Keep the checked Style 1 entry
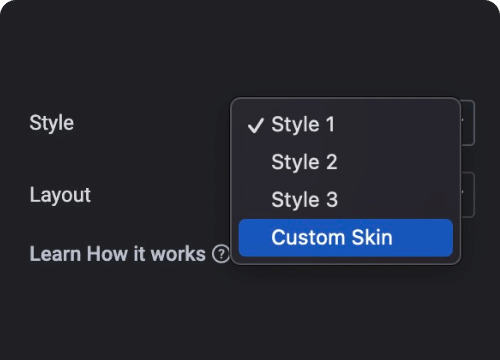Image resolution: width=500 pixels, height=360 pixels. click(x=346, y=125)
